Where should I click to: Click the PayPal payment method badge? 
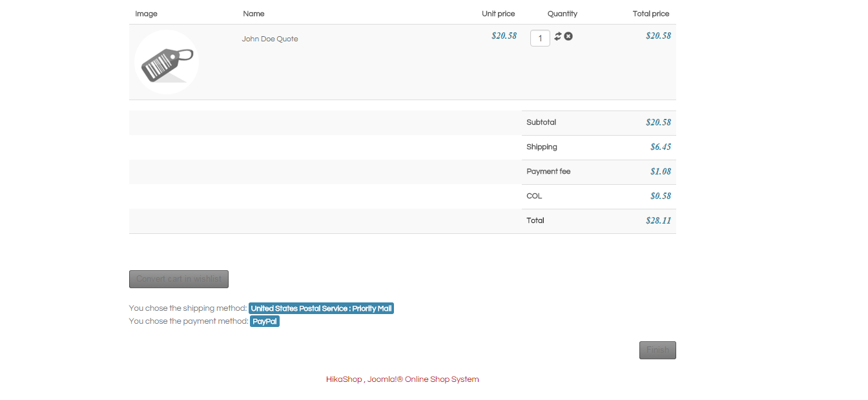tap(265, 321)
